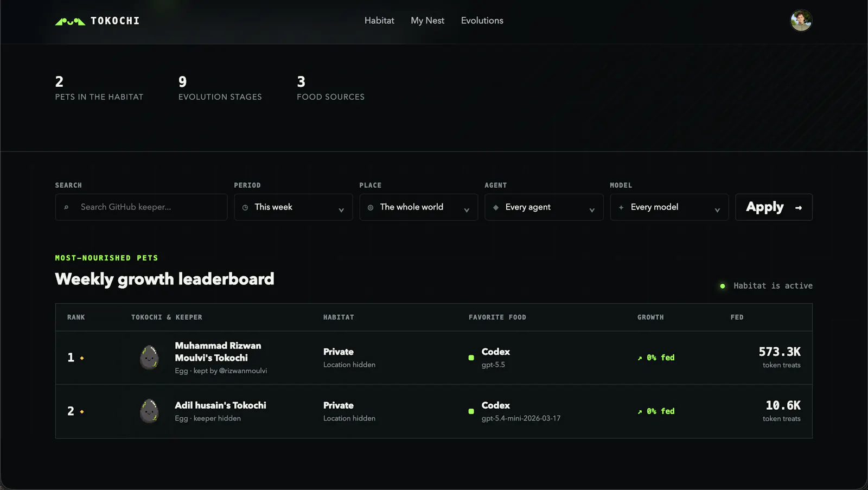Click Adil husain's egg pet icon
Viewport: 868px width, 490px height.
pyautogui.click(x=149, y=411)
